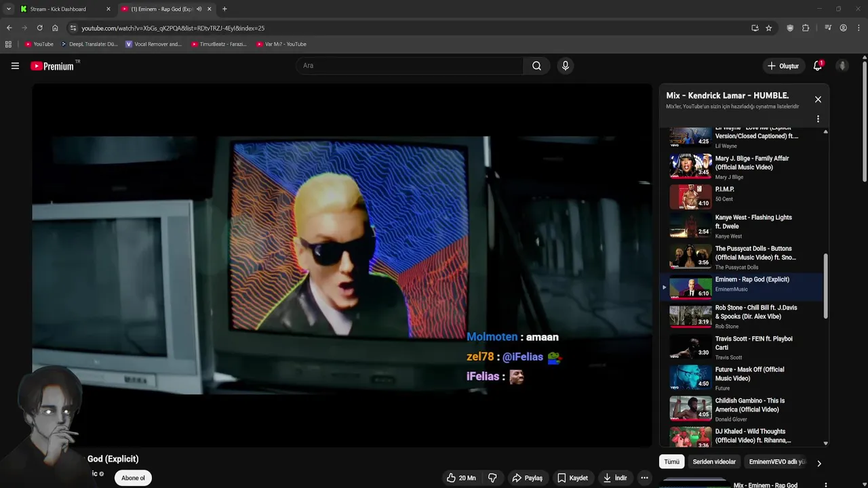Click the playlist panel scrollbar thumb
Viewport: 868px width, 488px height.
tap(825, 286)
